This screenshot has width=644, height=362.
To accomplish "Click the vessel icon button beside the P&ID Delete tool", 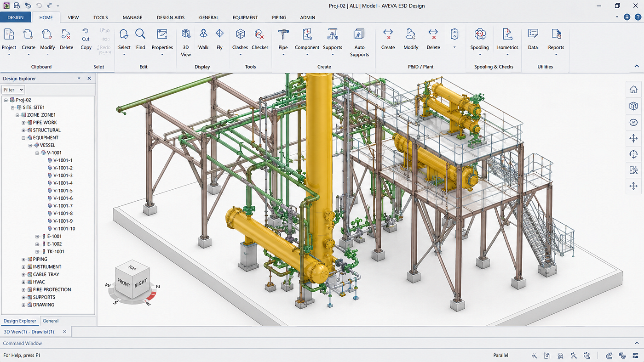I will tap(454, 34).
